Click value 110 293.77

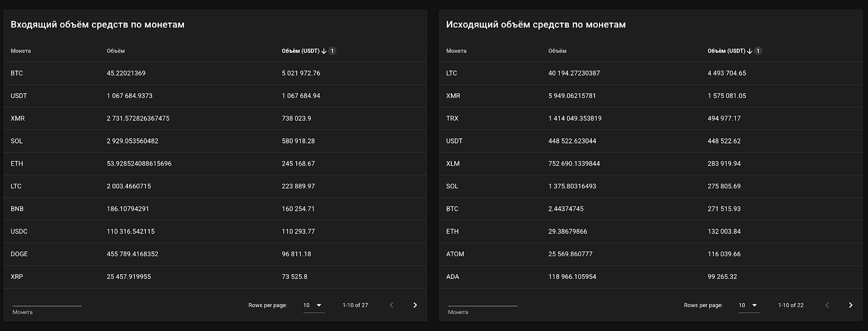click(x=298, y=231)
